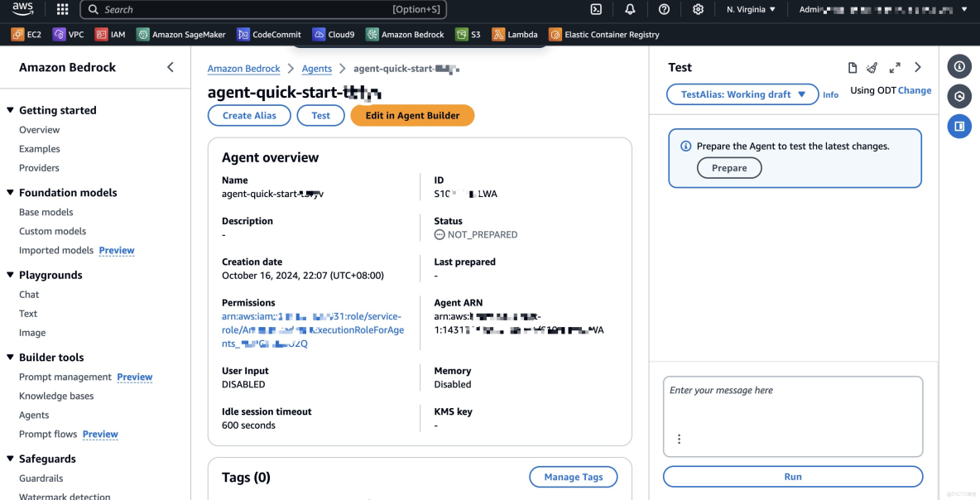This screenshot has height=500, width=980.
Task: Clear the test chat with the broom icon
Action: point(872,67)
